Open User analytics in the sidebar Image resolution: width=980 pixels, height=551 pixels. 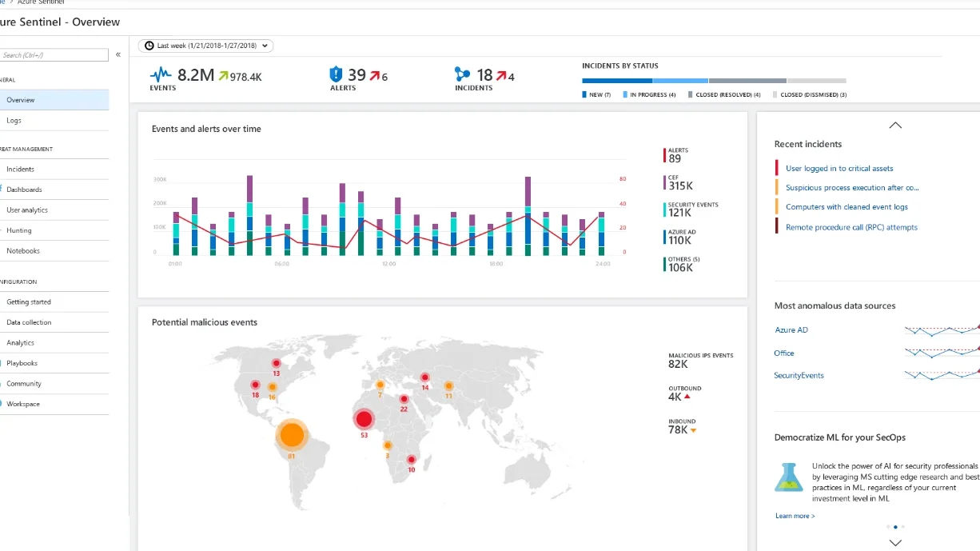(54, 210)
